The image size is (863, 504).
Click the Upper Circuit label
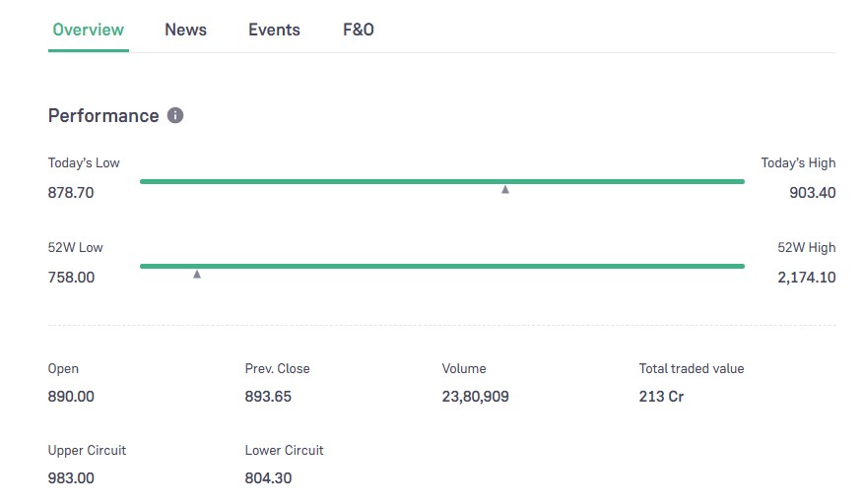tap(87, 450)
